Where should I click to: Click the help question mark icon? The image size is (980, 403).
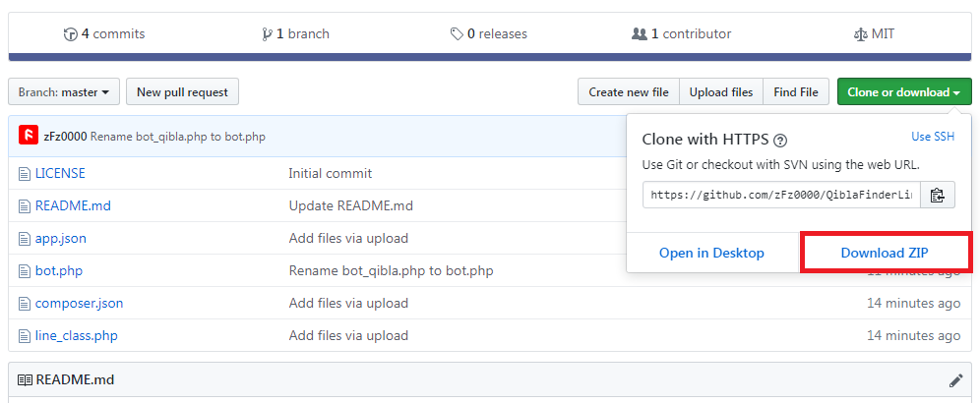coord(779,141)
